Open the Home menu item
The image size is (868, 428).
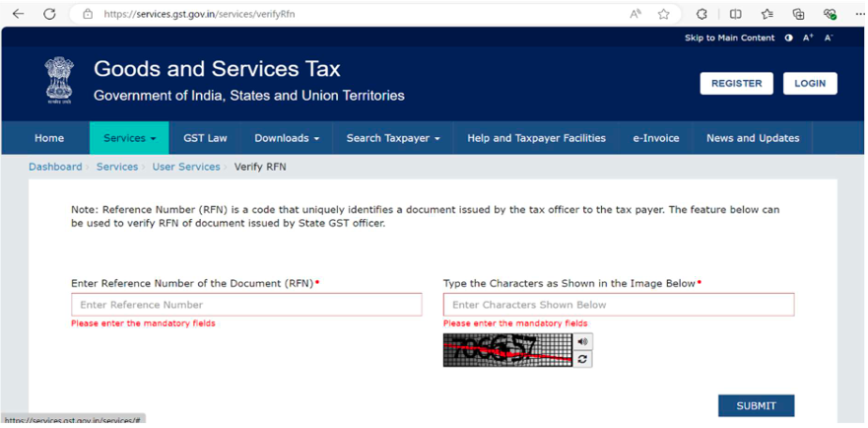click(48, 138)
